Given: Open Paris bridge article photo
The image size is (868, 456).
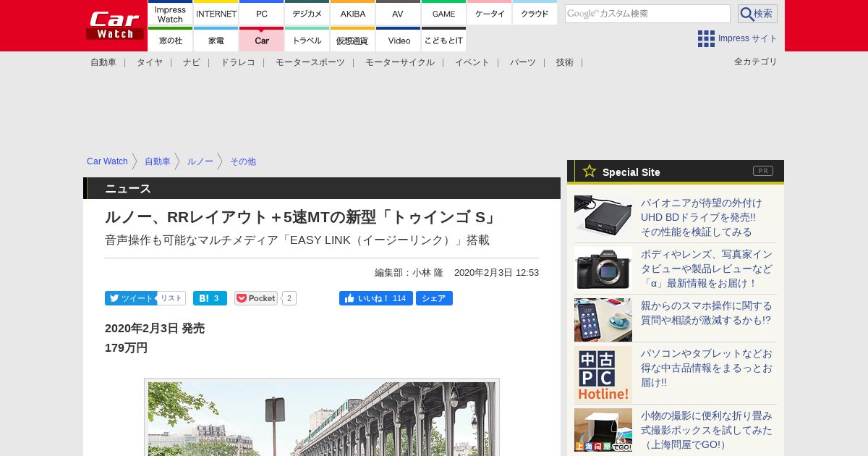Looking at the screenshot, I should click(322, 418).
